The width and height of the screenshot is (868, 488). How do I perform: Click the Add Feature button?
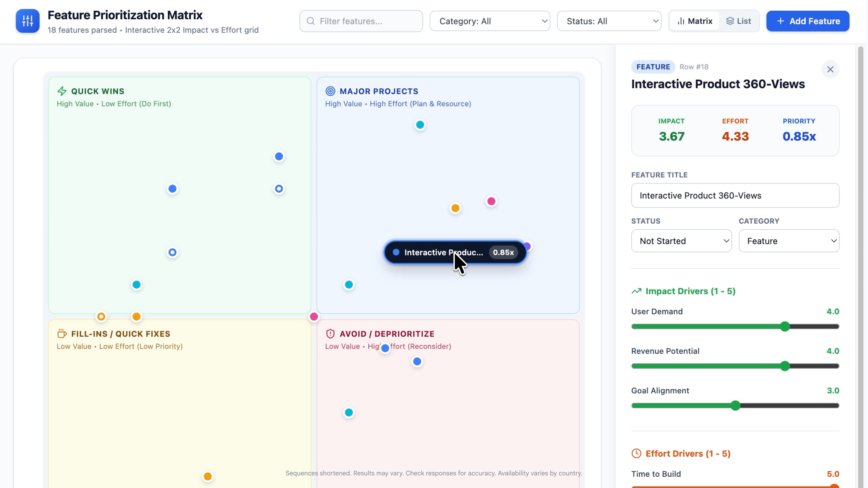(808, 21)
